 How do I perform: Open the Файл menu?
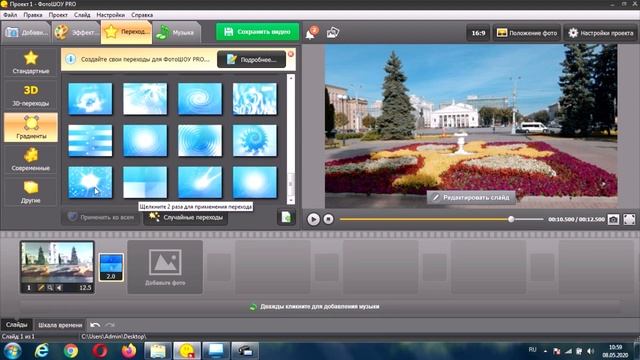click(x=10, y=15)
